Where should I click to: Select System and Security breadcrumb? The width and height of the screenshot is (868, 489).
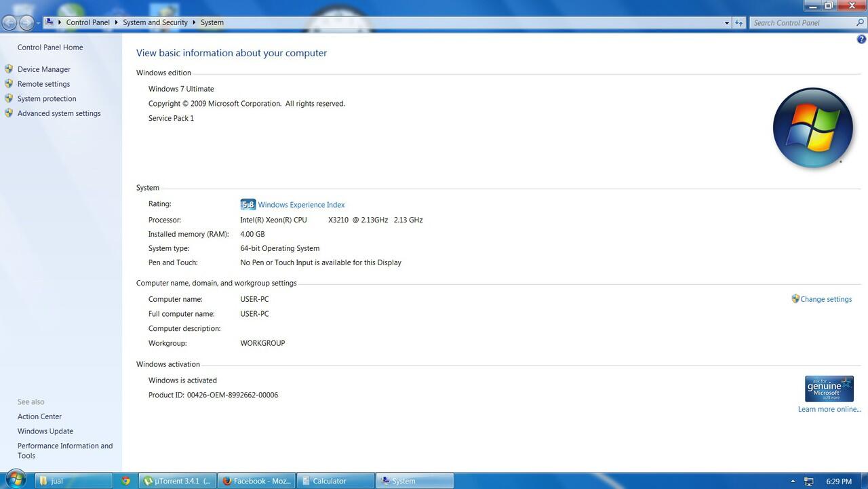click(x=155, y=22)
